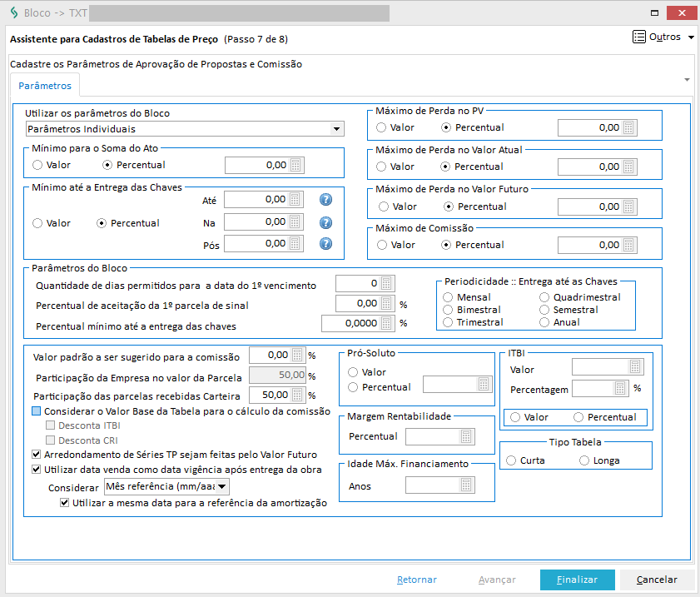This screenshot has height=597, width=700.
Task: Open calculator icon for Máximo de Perda no PV
Action: pyautogui.click(x=628, y=127)
